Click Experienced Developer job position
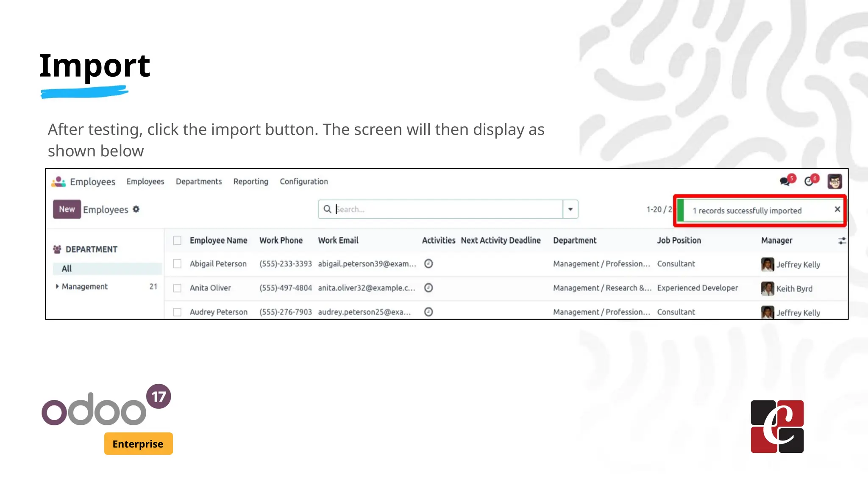 click(x=697, y=288)
